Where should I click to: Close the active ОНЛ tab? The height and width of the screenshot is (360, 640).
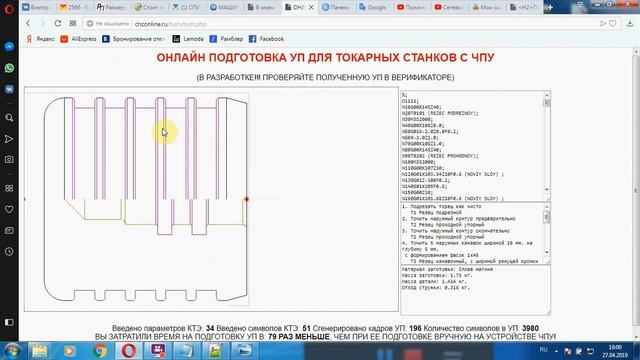tap(311, 7)
